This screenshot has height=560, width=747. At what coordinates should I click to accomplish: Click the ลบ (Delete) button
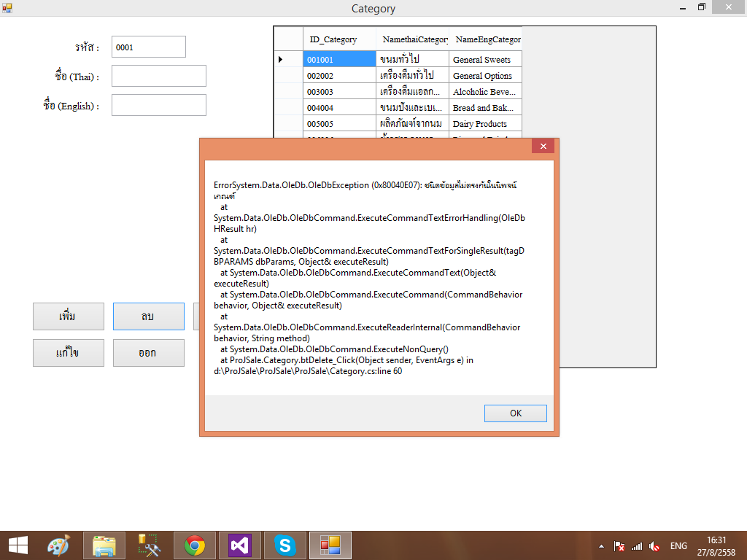[149, 316]
